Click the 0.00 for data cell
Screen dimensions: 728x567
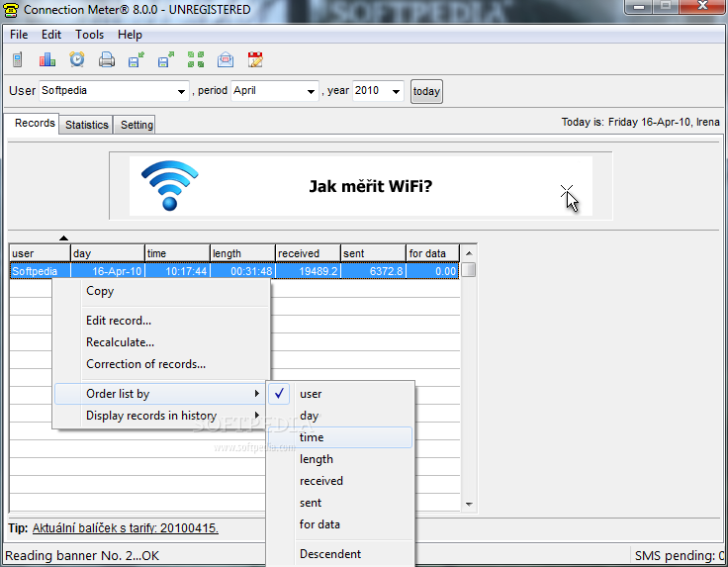click(432, 271)
